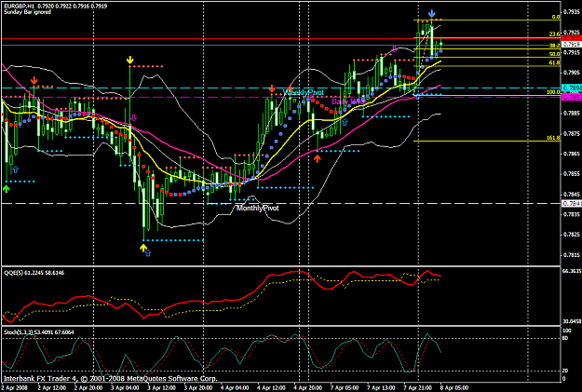Select the '2 Apr 20:00' time axis label
This screenshot has width=582, height=392.
(x=88, y=388)
